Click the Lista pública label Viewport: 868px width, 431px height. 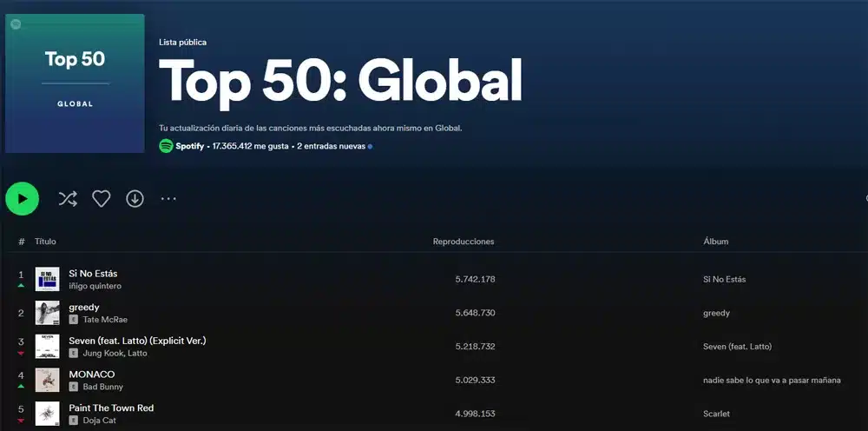182,42
